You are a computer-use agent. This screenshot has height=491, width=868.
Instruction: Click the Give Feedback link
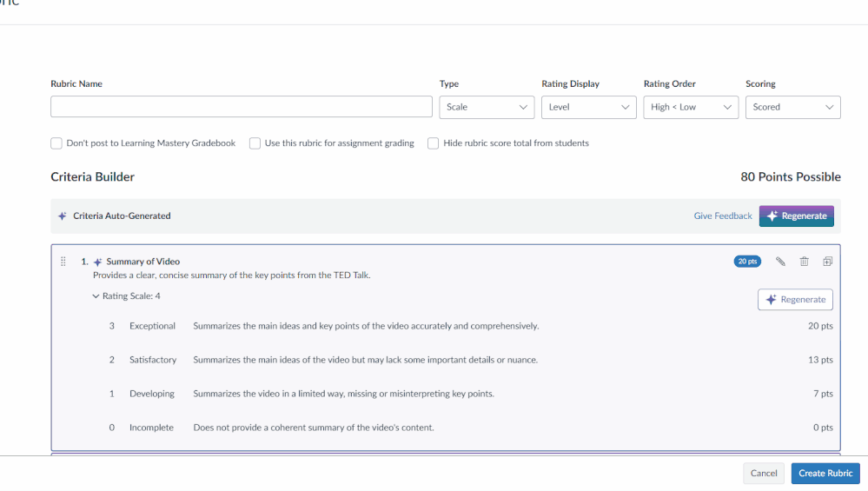(x=722, y=216)
